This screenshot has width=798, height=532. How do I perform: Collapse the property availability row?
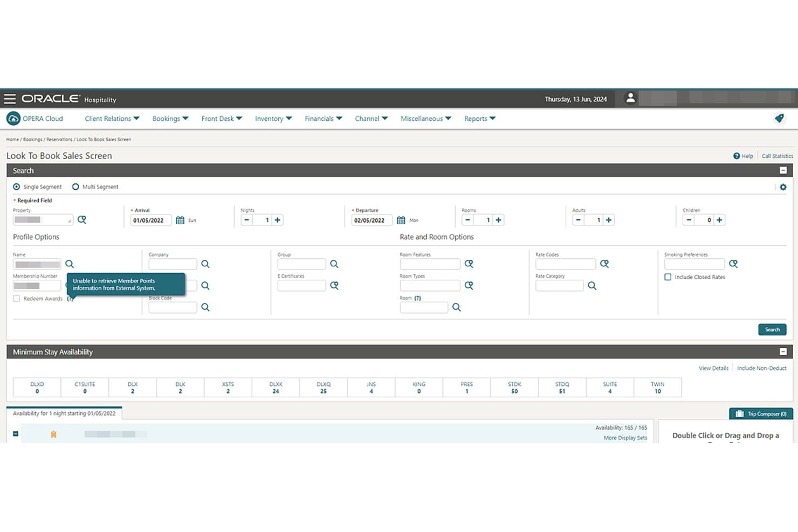(x=16, y=434)
